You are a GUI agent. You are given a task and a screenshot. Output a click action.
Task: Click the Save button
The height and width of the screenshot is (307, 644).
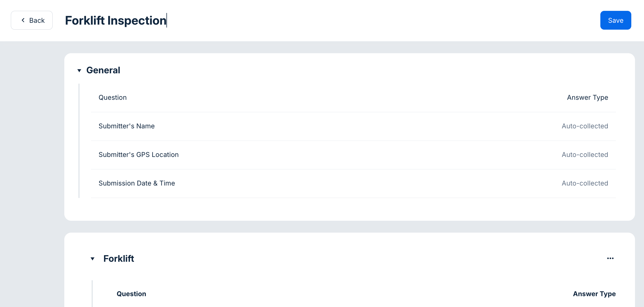point(615,20)
